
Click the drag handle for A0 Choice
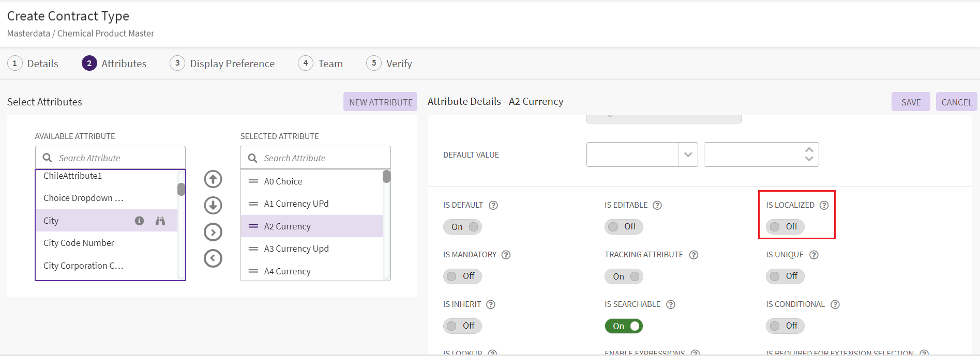tap(253, 181)
